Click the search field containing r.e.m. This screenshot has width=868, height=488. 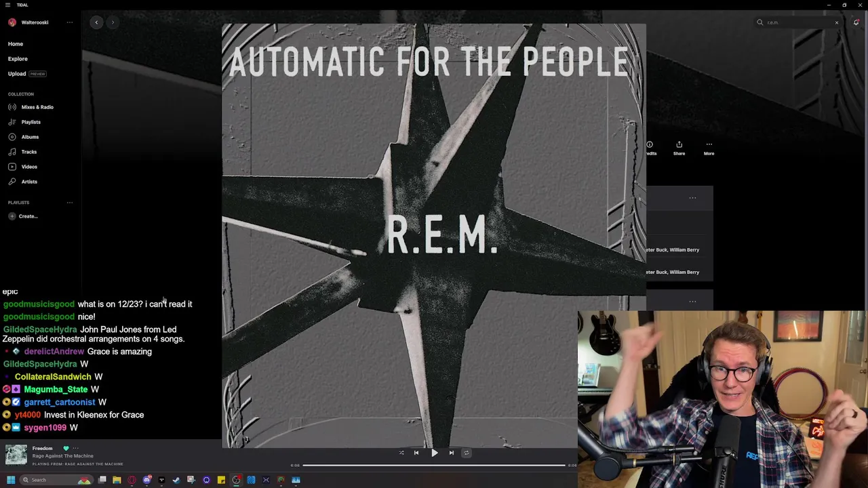797,22
